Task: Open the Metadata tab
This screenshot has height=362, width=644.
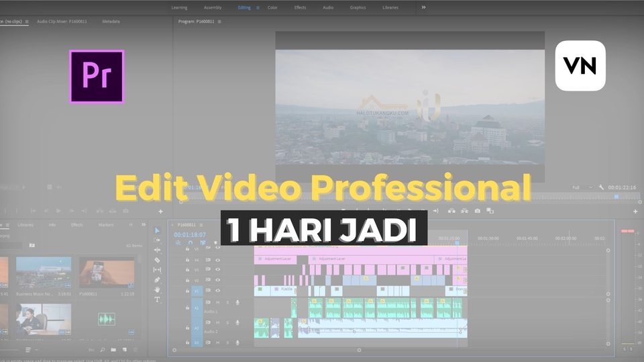Action: click(111, 21)
